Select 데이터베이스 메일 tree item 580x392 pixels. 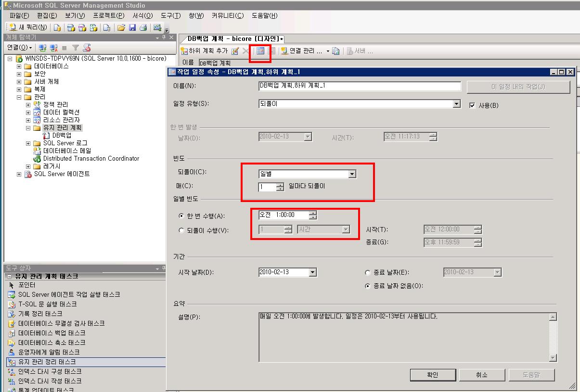pyautogui.click(x=62, y=151)
